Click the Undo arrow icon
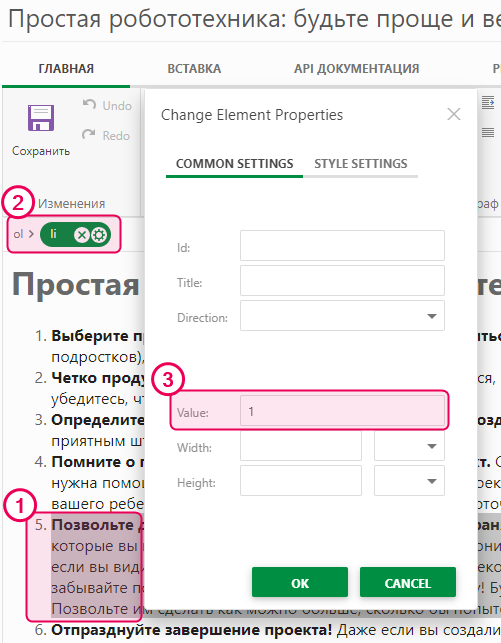This screenshot has height=643, width=501. (89, 105)
